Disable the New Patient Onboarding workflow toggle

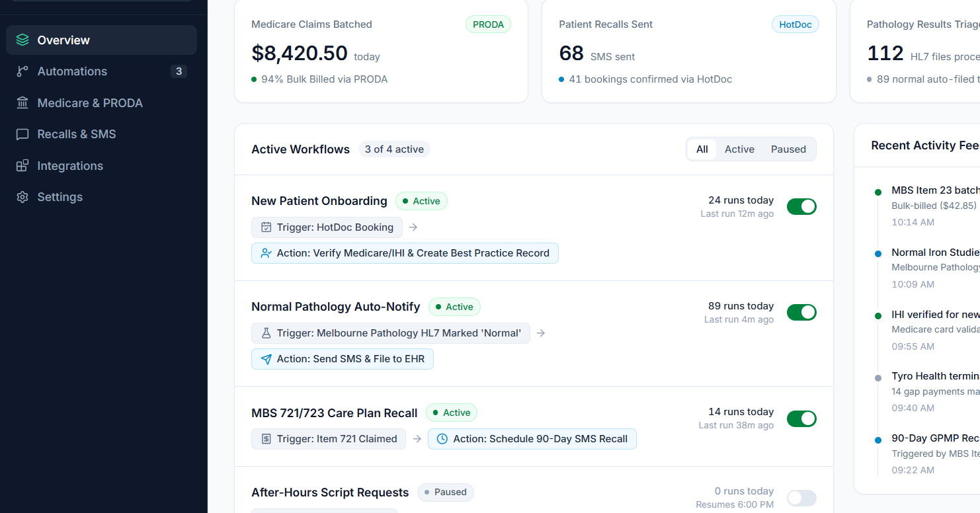click(x=801, y=207)
